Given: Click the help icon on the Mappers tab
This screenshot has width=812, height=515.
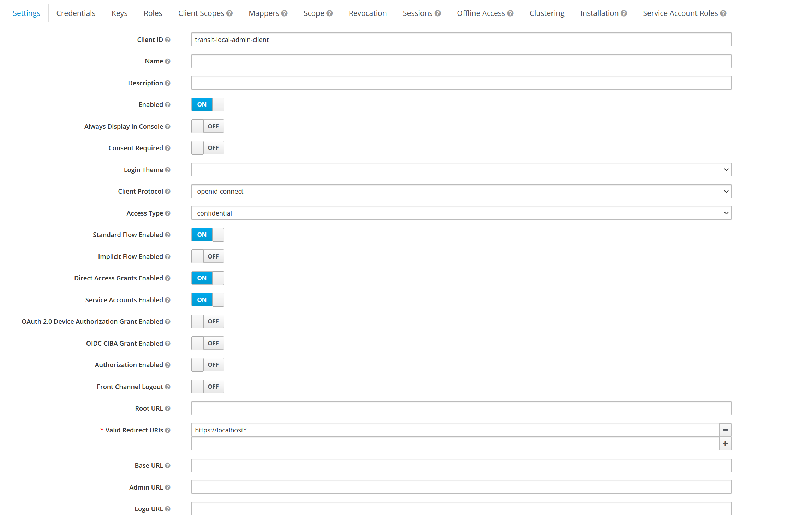Looking at the screenshot, I should point(285,13).
